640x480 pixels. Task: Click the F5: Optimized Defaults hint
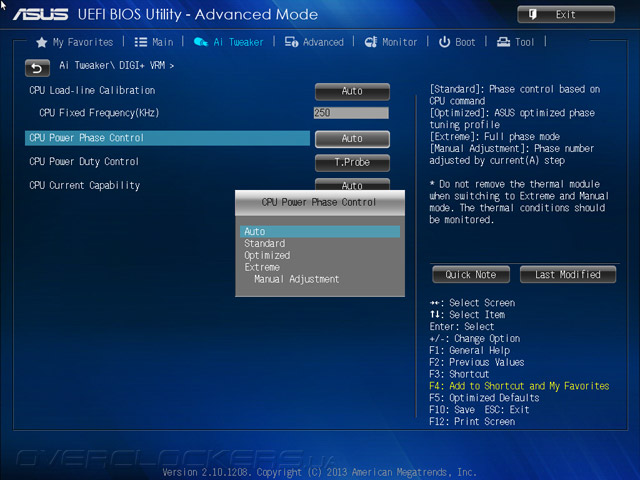484,398
